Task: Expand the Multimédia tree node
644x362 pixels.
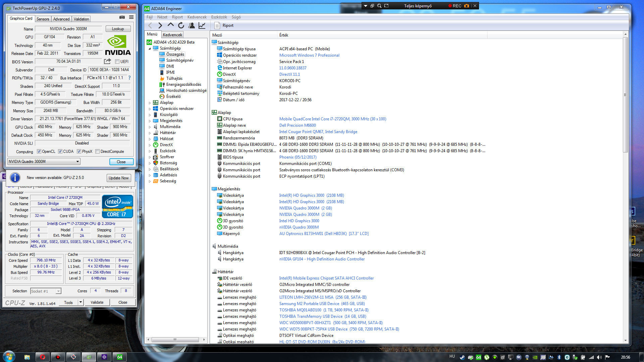Action: click(150, 127)
